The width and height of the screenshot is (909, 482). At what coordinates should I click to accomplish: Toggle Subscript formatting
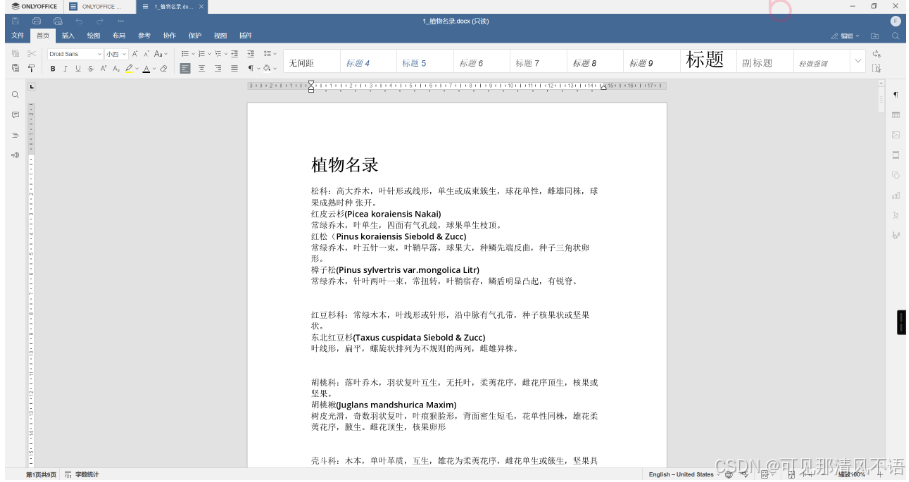(x=116, y=68)
